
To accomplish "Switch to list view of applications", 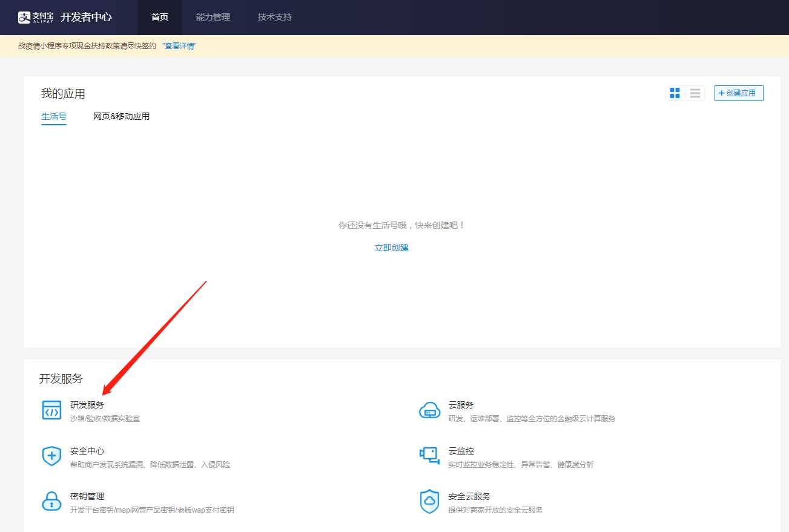I will (x=695, y=93).
